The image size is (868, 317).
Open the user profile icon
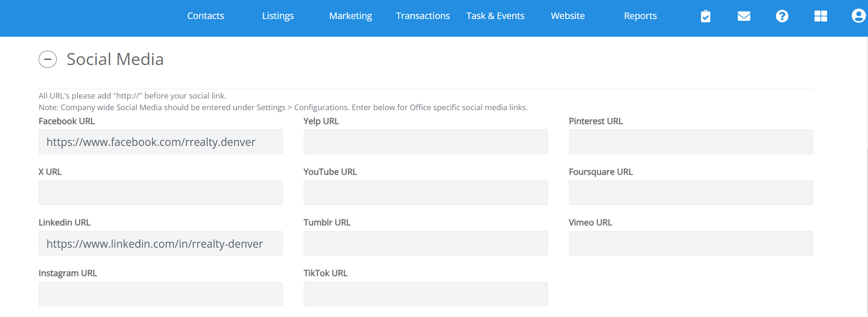858,16
